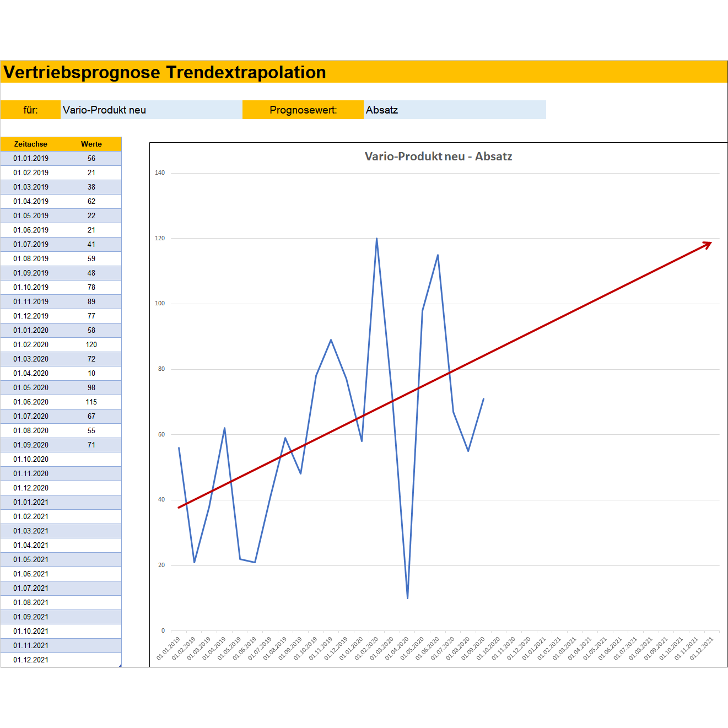Select the 140 label on the vertical axis
Image resolution: width=728 pixels, height=728 pixels.
pos(160,173)
